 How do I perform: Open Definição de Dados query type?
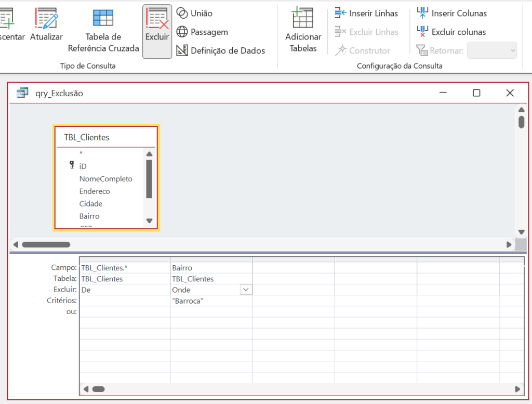pos(227,50)
